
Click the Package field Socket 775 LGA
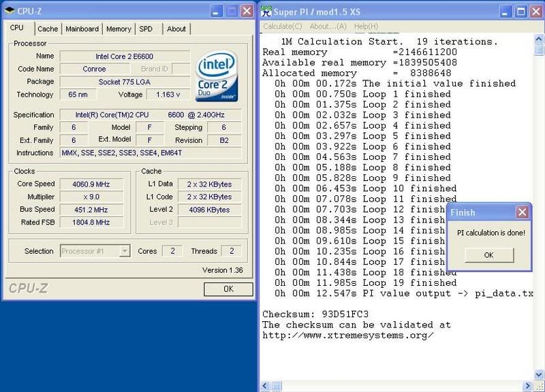click(x=125, y=82)
